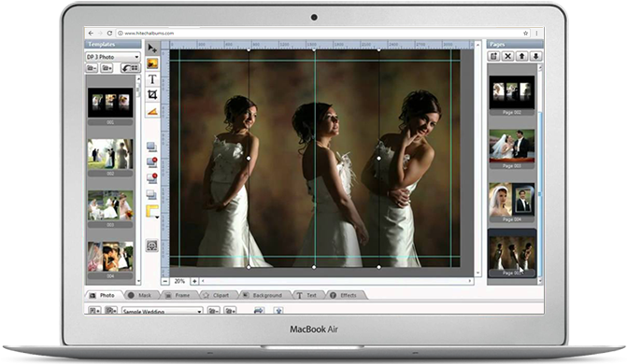The height and width of the screenshot is (364, 627).
Task: Delete page with the X button
Action: (507, 56)
